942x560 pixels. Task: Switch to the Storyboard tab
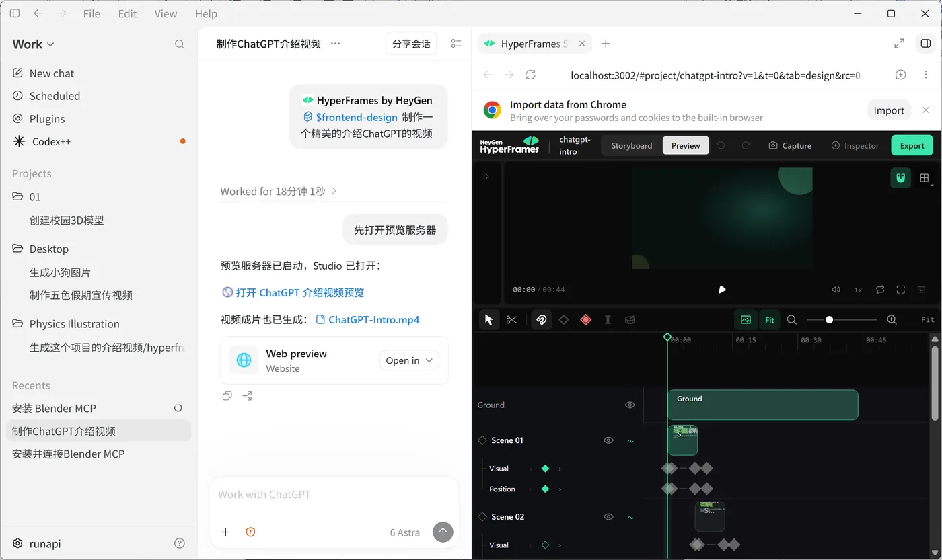[x=632, y=145]
